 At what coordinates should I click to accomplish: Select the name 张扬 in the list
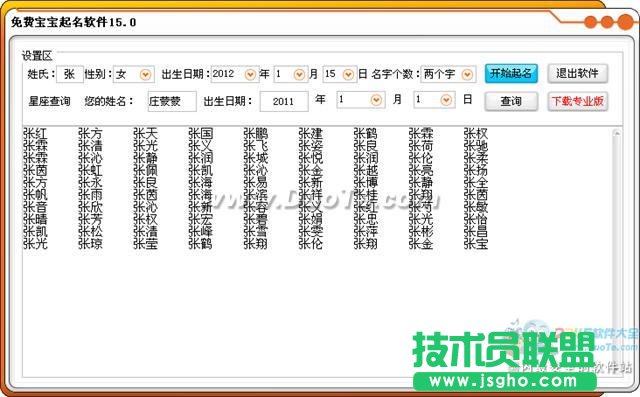pos(476,170)
